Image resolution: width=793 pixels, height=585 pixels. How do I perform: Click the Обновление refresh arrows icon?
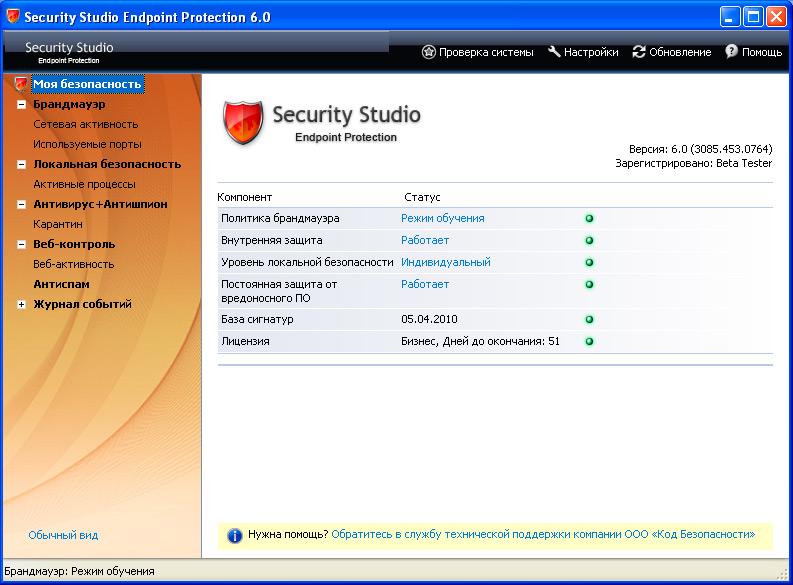pyautogui.click(x=639, y=52)
